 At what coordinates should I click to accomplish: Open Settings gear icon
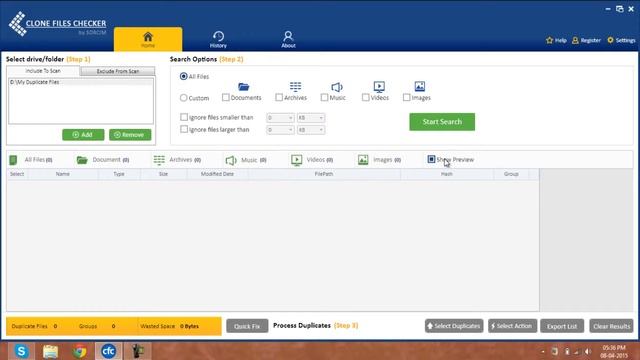(610, 40)
